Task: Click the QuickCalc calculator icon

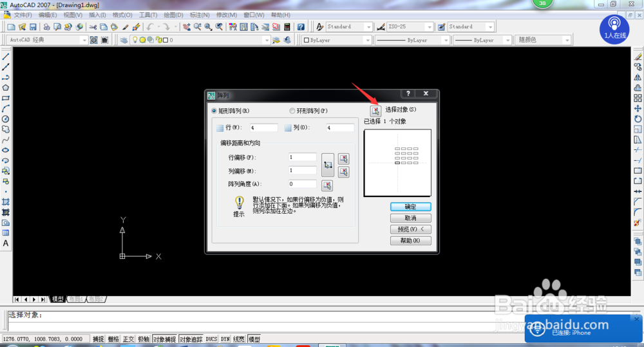Action: (x=287, y=26)
